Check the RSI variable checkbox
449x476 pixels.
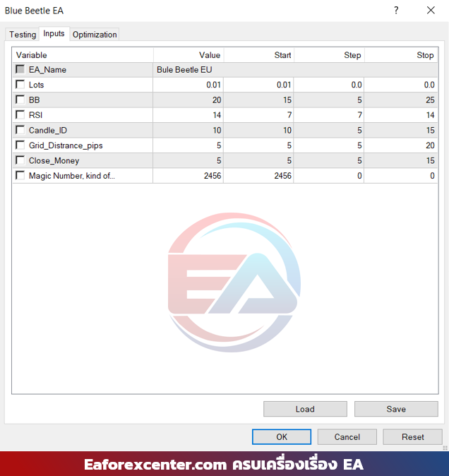coord(20,115)
